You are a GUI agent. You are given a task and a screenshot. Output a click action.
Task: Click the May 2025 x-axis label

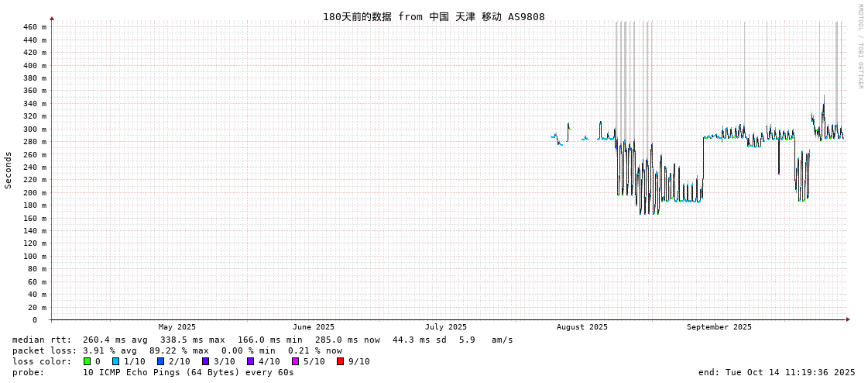click(177, 327)
